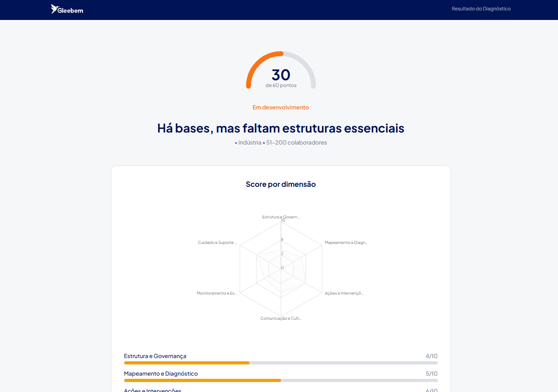Click the "Estrutura e Govern..." radar axis label
The width and height of the screenshot is (558, 392).
(281, 217)
